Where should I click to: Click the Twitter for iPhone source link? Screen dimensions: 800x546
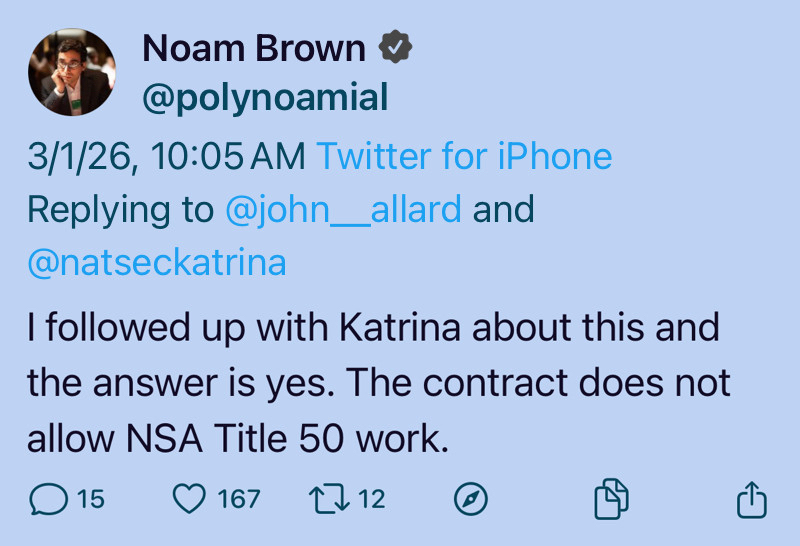coord(464,156)
